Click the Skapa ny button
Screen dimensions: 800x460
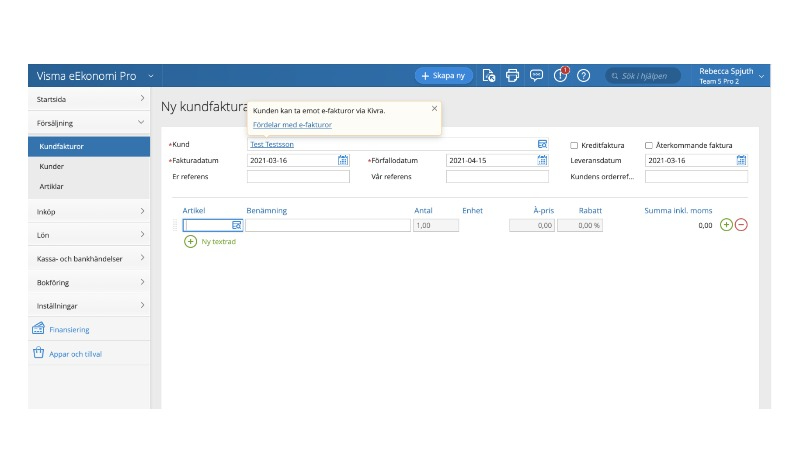(443, 75)
